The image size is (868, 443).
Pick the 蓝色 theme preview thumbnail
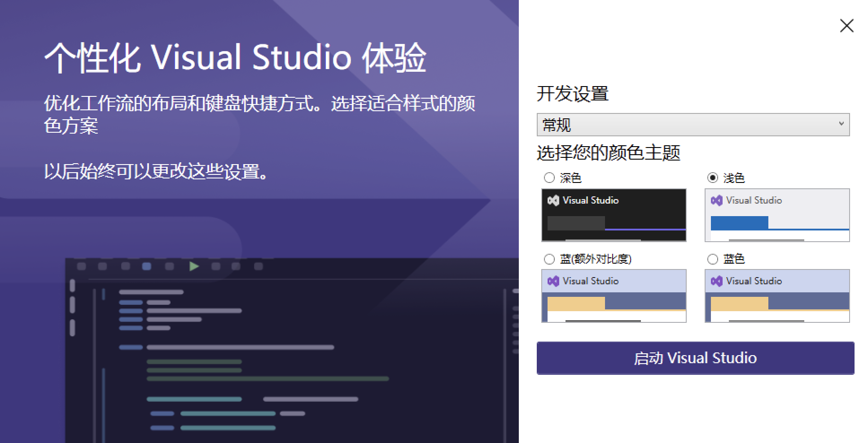(777, 296)
